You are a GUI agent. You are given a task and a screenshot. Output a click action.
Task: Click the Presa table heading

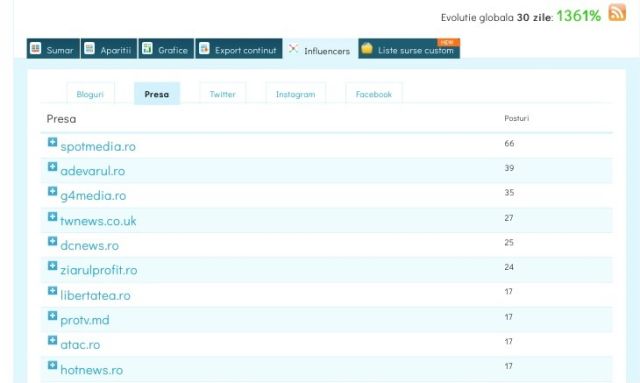click(61, 119)
